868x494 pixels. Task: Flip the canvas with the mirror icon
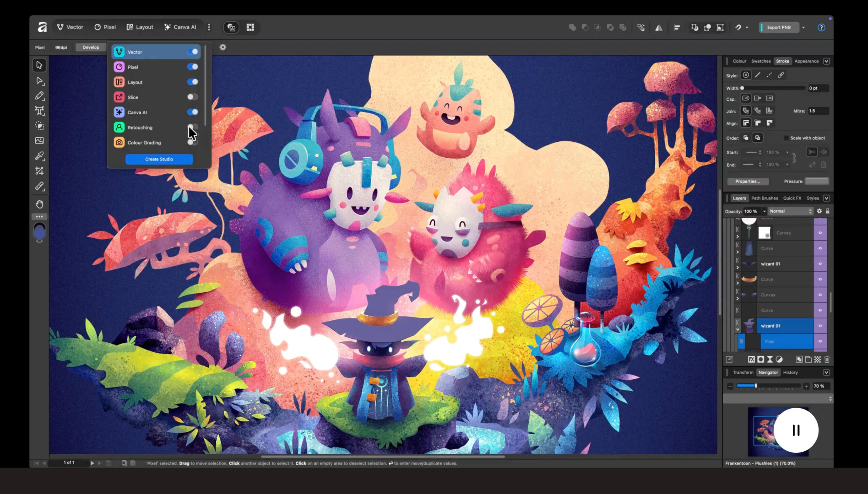click(658, 27)
